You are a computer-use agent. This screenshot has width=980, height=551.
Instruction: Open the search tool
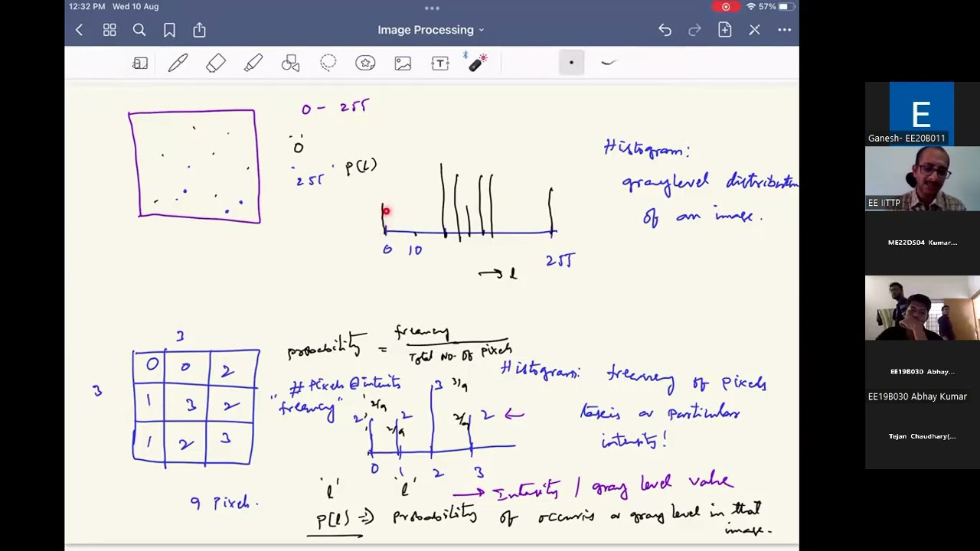(x=139, y=30)
